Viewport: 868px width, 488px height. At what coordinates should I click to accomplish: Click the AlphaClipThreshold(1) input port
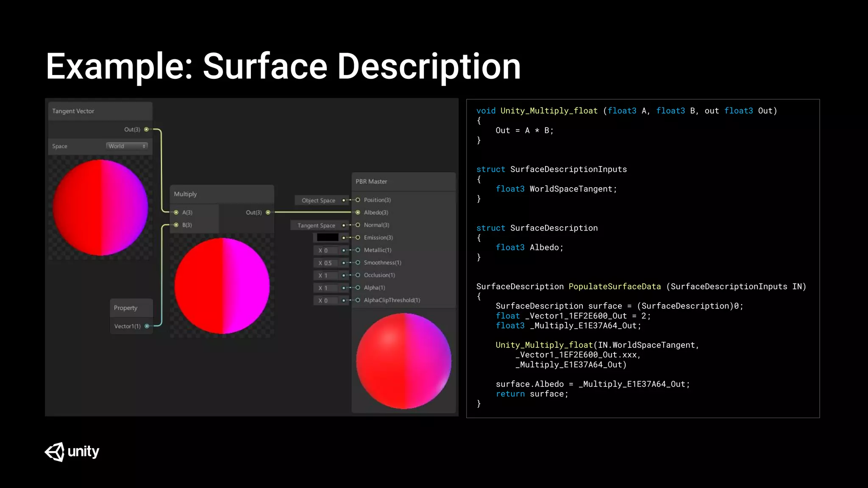click(358, 300)
